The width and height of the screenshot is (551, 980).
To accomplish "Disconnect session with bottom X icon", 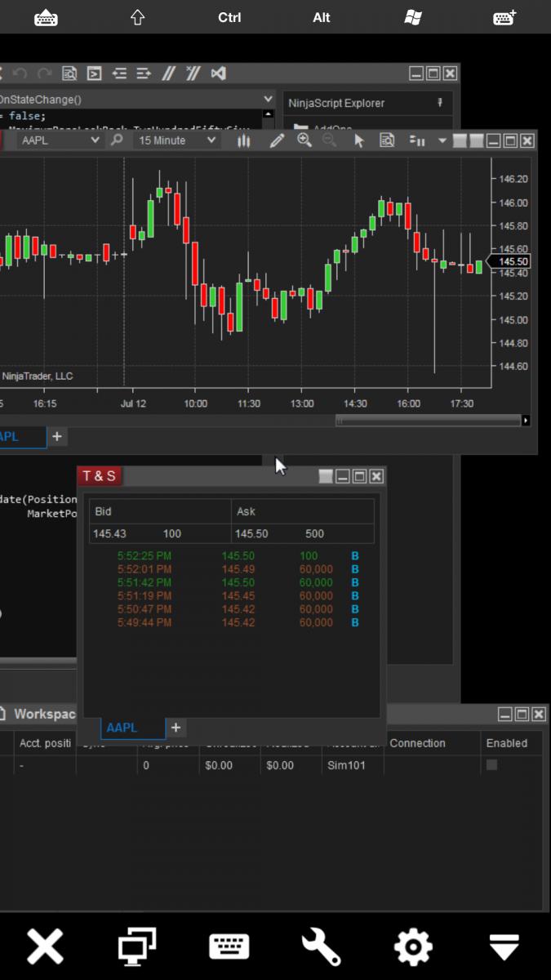I will pyautogui.click(x=46, y=947).
